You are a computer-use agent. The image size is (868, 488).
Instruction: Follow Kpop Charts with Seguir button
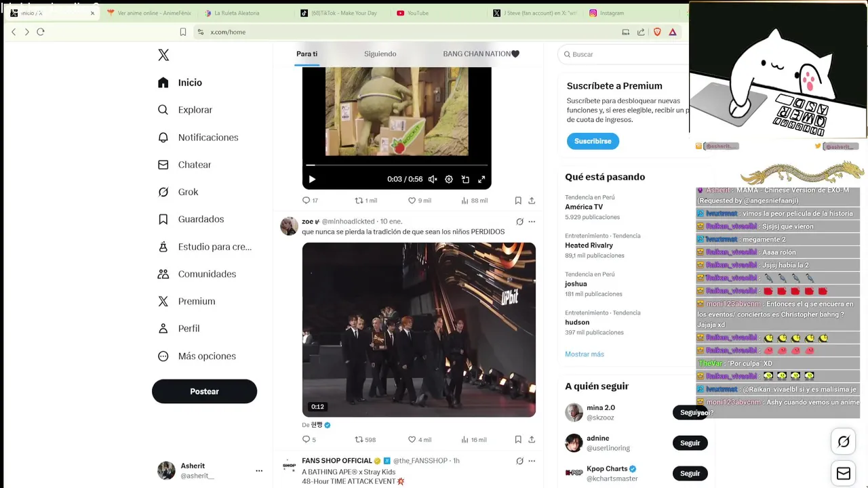(x=690, y=474)
